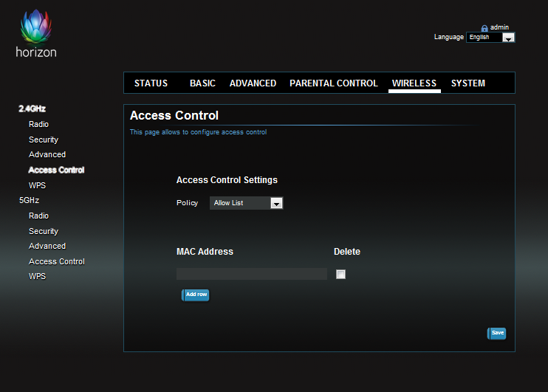Viewport: 548px width, 392px height.
Task: Select the 5GHz section heading
Action: [x=29, y=200]
